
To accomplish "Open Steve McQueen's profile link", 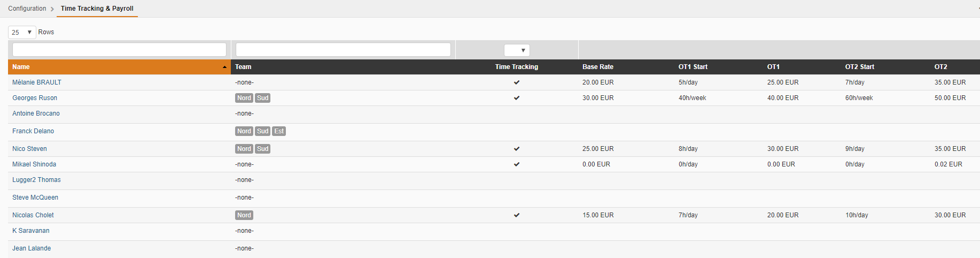I will (x=35, y=198).
